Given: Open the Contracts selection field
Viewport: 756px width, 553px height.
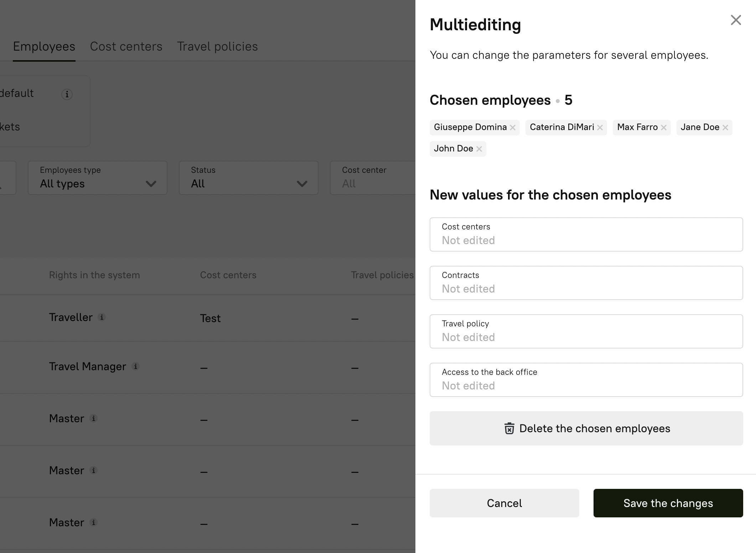Looking at the screenshot, I should coord(586,283).
